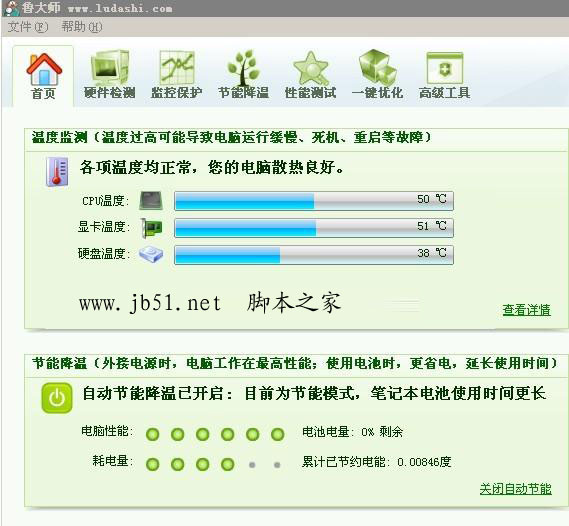The width and height of the screenshot is (569, 526).
Task: Open the 文件(F) menu
Action: [x=28, y=27]
